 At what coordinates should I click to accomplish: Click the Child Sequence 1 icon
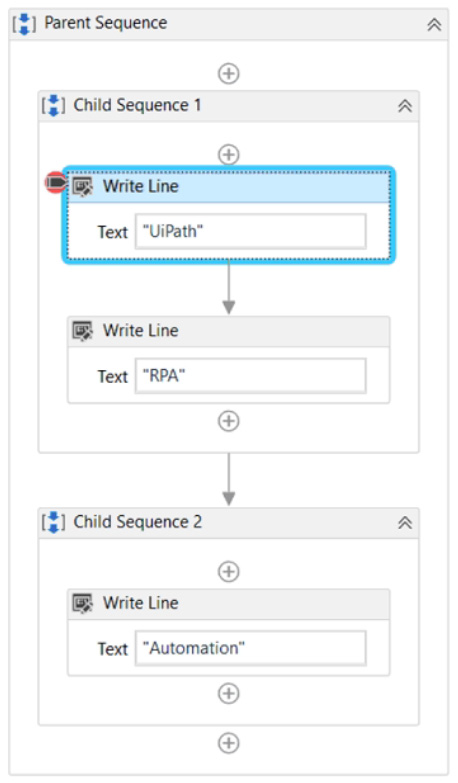53,106
